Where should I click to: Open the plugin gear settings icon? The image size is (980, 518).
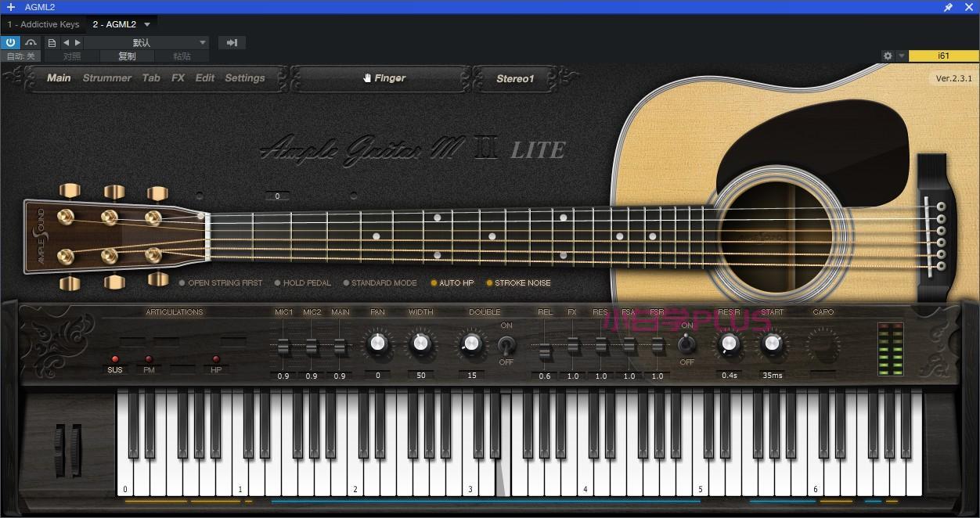point(888,56)
